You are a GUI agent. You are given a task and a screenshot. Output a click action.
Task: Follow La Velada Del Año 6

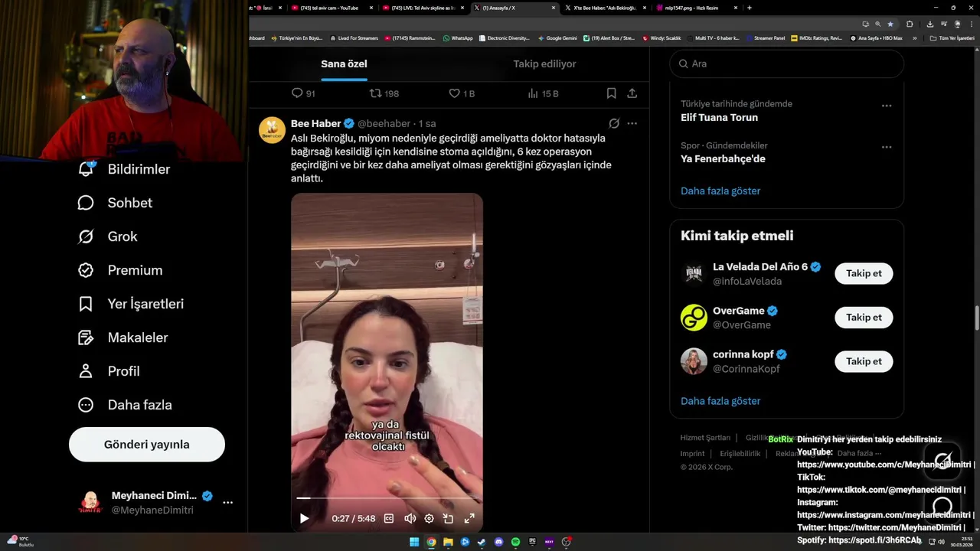coord(864,273)
